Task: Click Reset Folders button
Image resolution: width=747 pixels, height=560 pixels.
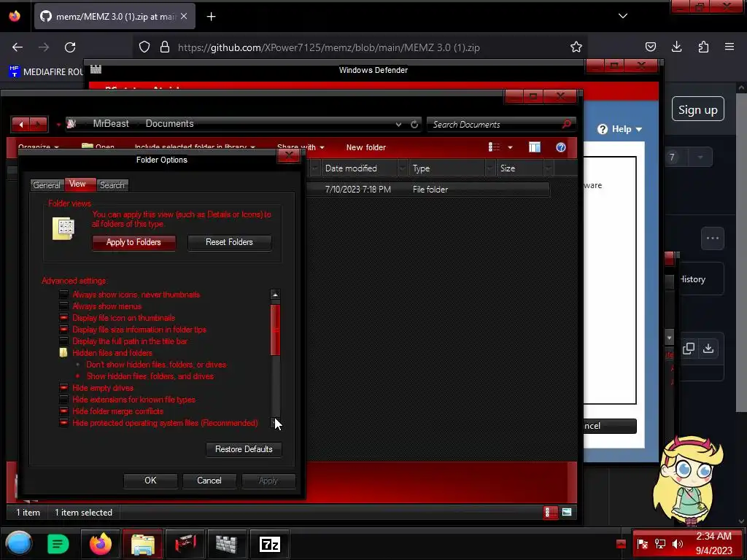Action: (x=229, y=242)
